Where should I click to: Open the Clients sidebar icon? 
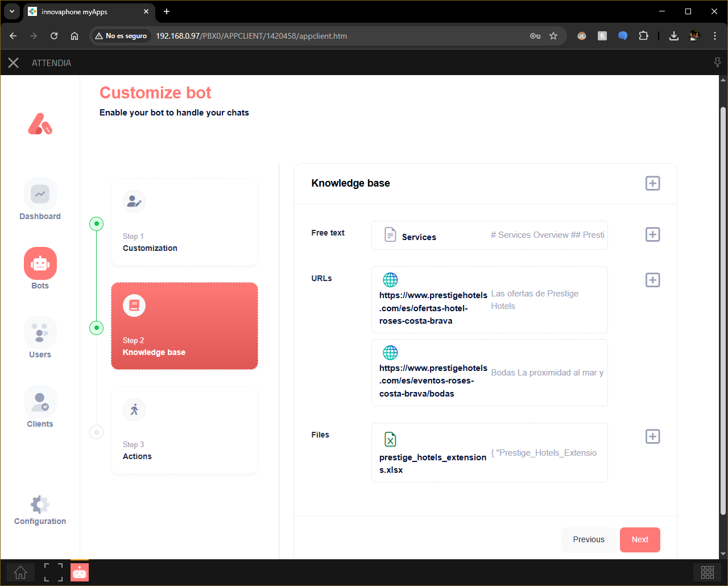click(40, 402)
